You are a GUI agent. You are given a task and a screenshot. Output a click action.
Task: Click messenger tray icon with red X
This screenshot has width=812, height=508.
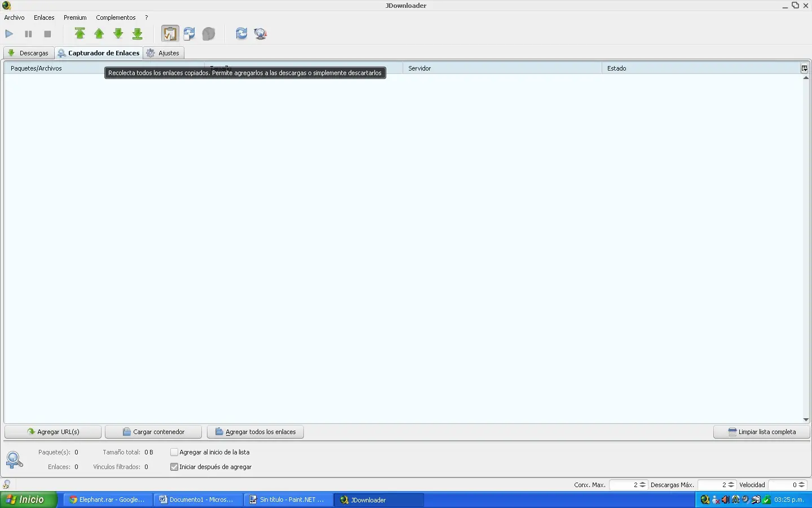pos(716,500)
